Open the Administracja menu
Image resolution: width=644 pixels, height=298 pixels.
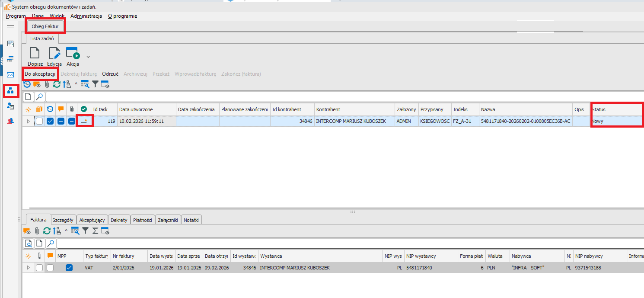click(86, 16)
